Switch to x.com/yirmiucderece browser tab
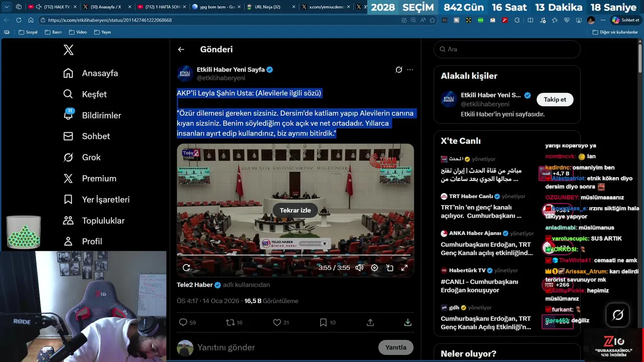644x362 pixels. pyautogui.click(x=326, y=7)
